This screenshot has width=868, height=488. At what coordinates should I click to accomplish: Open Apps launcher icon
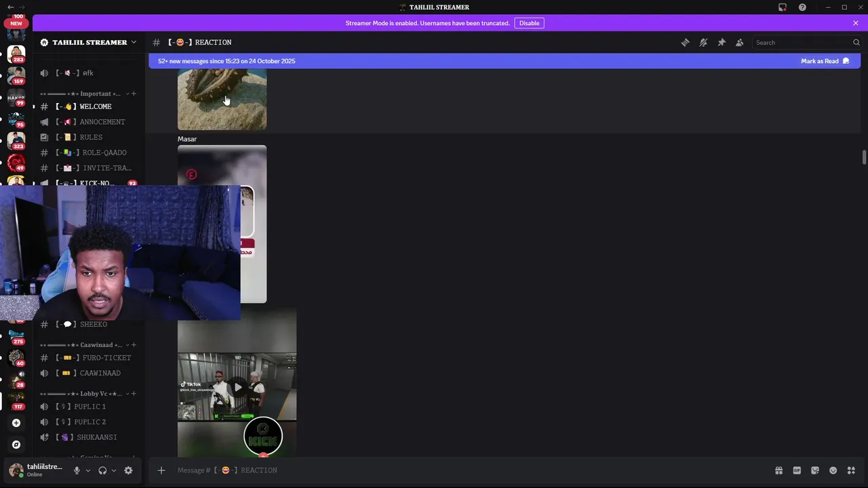851,470
